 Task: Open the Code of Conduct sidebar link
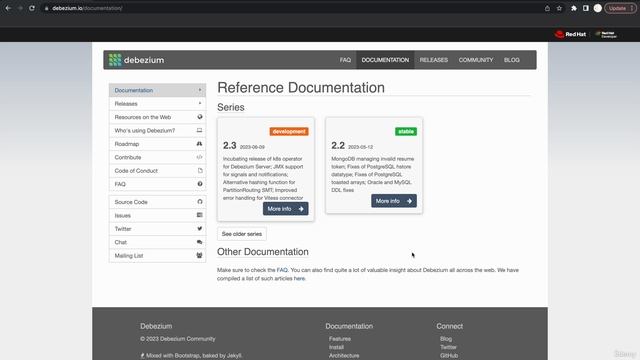[x=157, y=171]
